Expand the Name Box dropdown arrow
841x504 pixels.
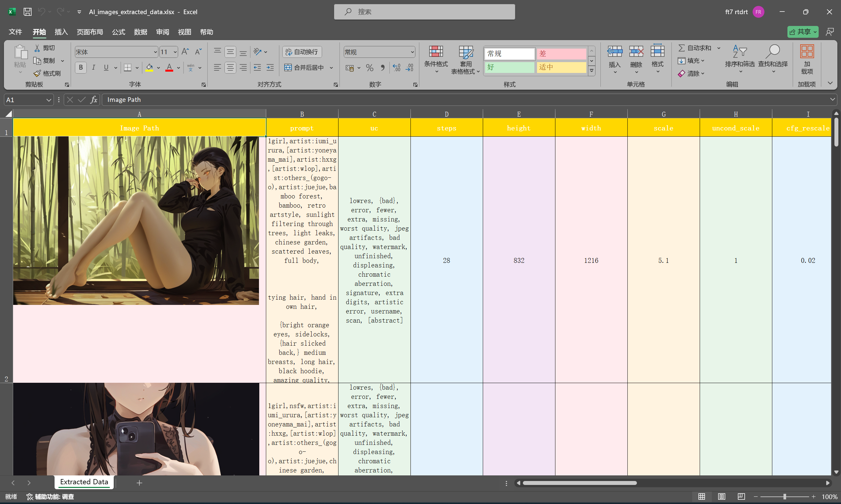coord(49,100)
